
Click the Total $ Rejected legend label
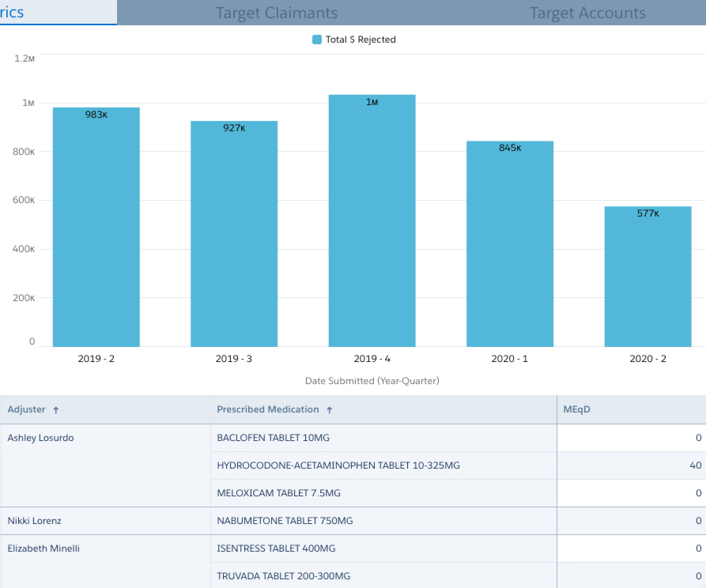[361, 40]
